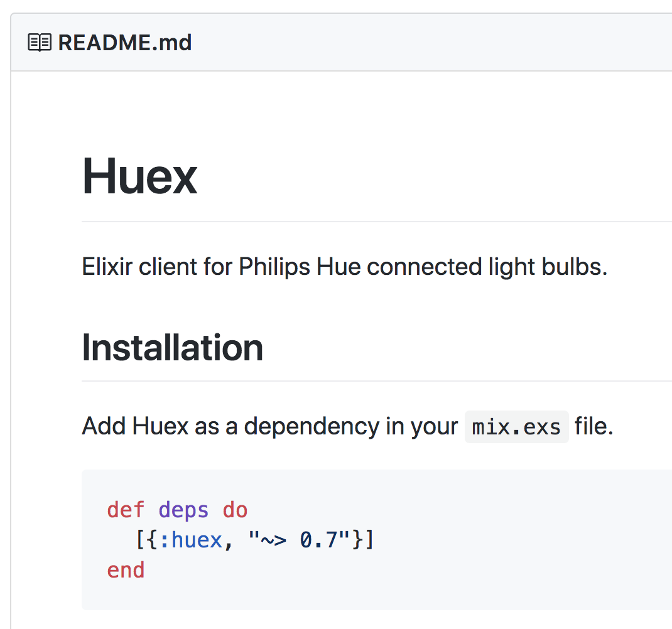Click the Huex main heading
Image resolution: width=672 pixels, height=629 pixels.
pos(139,176)
